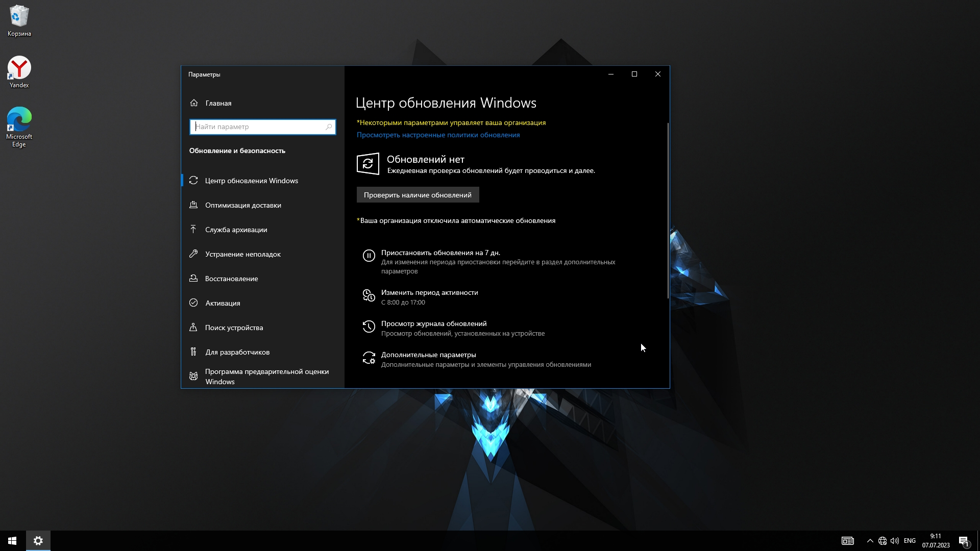Click the advanced options gear-arrows icon
The image size is (980, 551).
(369, 358)
